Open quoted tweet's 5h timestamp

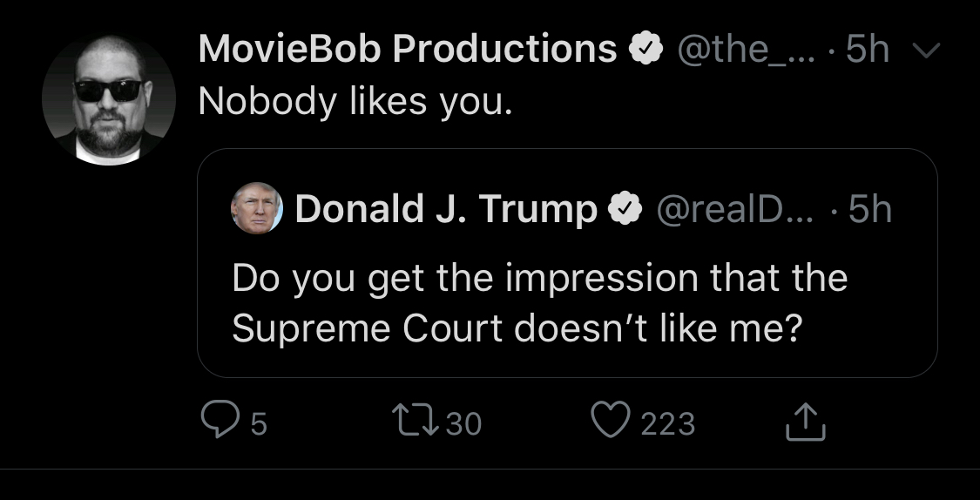pos(870,209)
